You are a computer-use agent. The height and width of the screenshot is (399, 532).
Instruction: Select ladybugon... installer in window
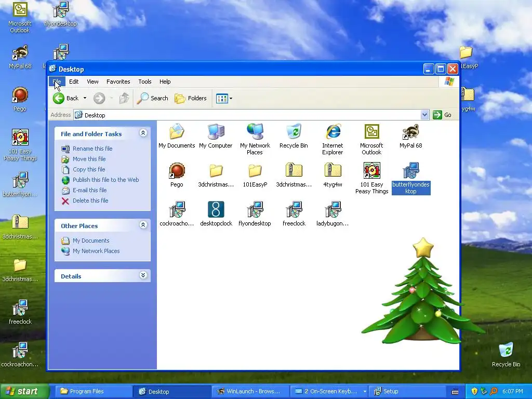click(332, 214)
